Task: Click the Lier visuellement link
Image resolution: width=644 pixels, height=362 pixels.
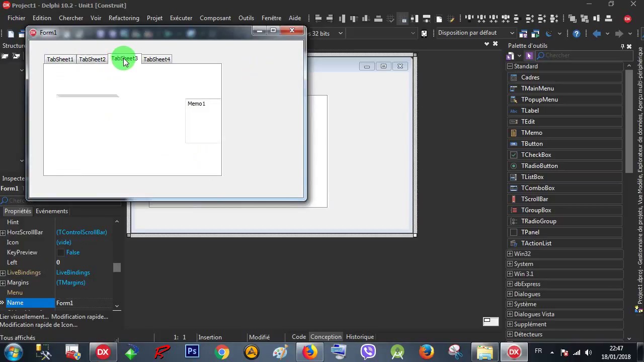Action: (x=24, y=317)
